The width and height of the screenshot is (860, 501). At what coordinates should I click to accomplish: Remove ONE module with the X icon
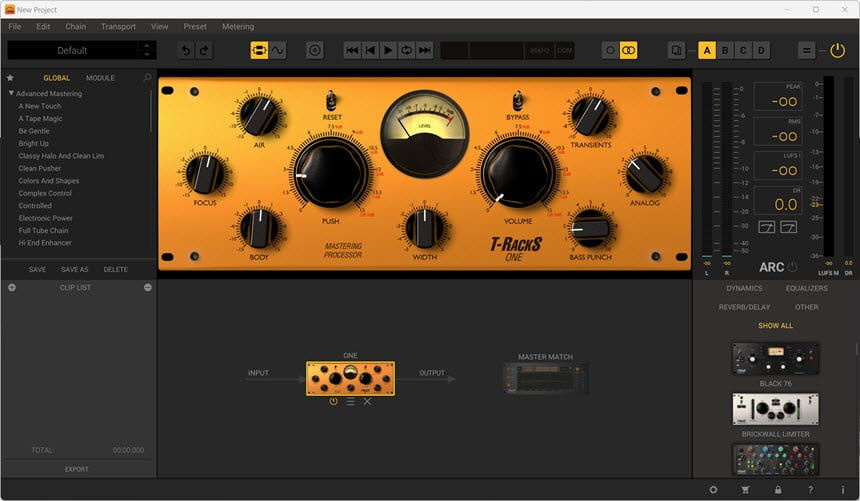(367, 402)
